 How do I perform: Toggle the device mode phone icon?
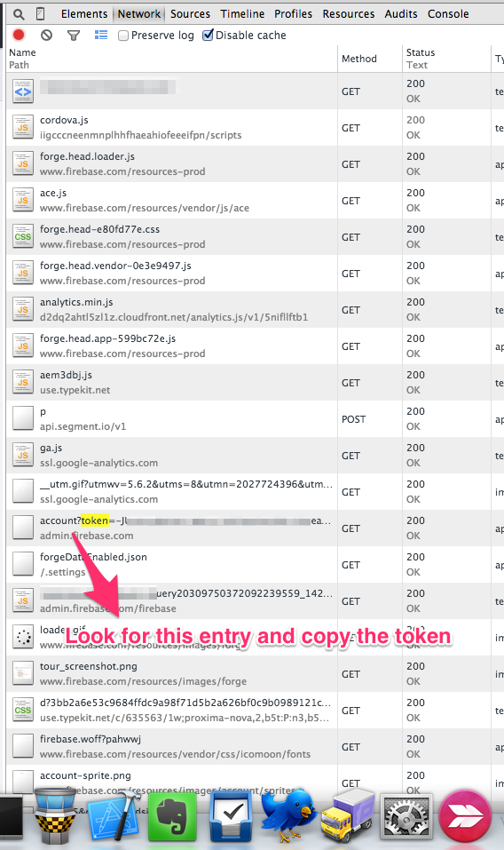pos(41,14)
